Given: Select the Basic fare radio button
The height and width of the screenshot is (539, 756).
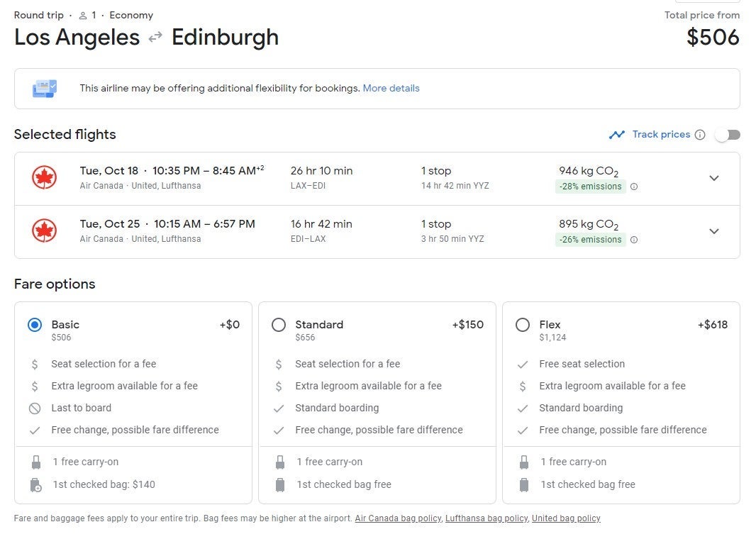Looking at the screenshot, I should pyautogui.click(x=35, y=325).
